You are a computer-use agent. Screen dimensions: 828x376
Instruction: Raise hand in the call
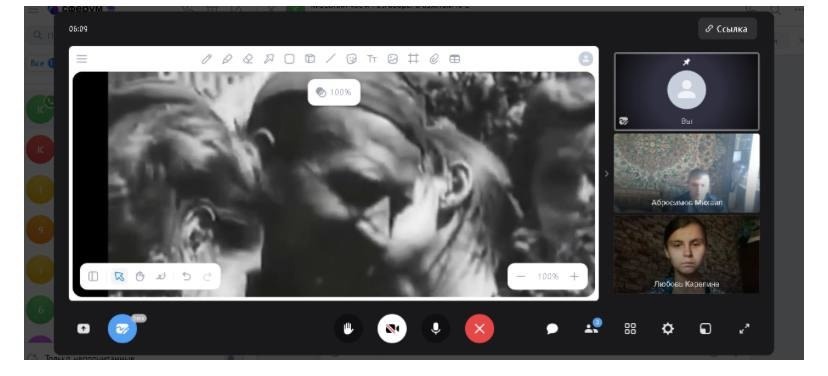tap(349, 329)
